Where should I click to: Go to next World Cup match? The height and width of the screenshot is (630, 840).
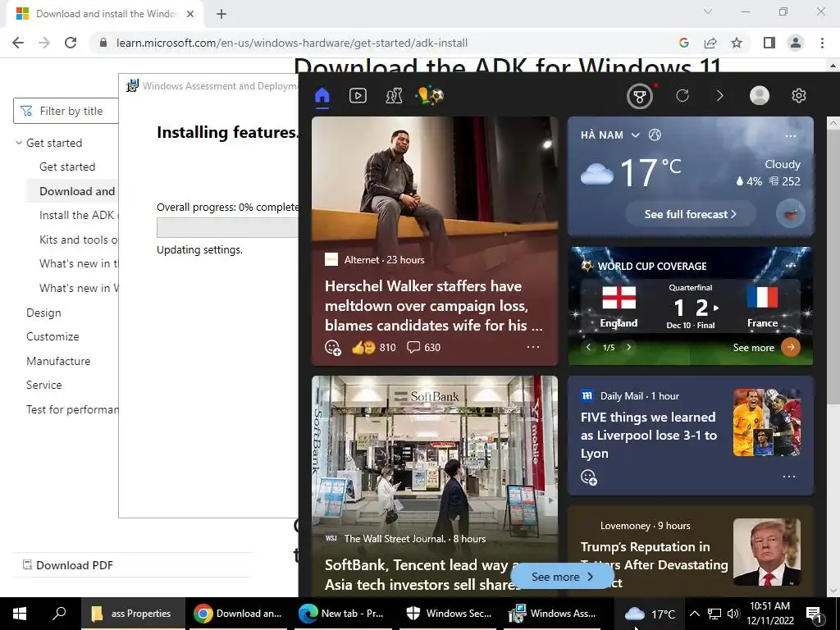point(629,347)
